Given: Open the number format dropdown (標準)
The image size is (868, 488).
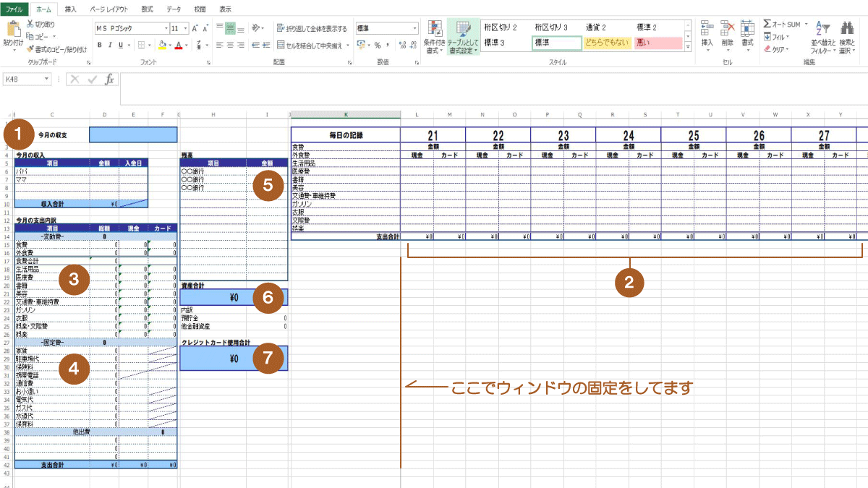Looking at the screenshot, I should [x=414, y=28].
